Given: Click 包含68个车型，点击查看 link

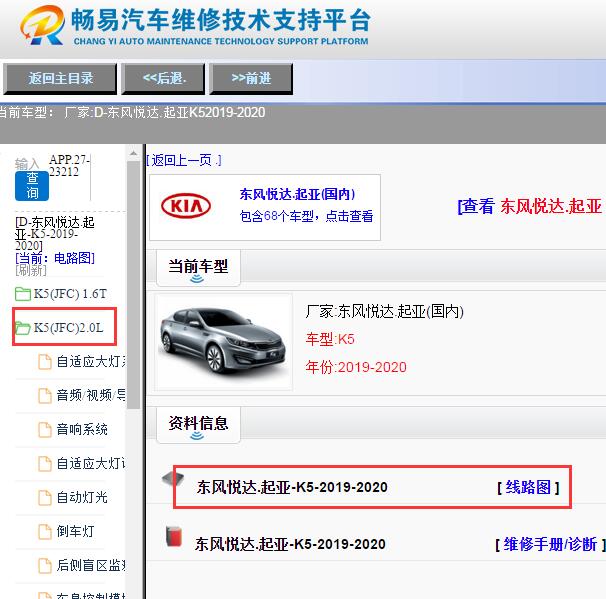Looking at the screenshot, I should coord(306,216).
